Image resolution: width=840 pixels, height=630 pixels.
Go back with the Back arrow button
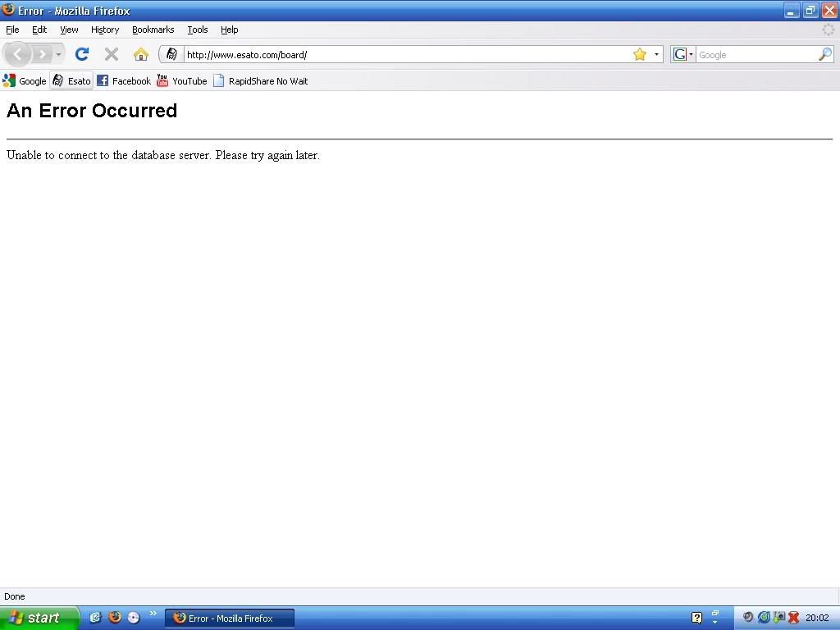[x=18, y=54]
